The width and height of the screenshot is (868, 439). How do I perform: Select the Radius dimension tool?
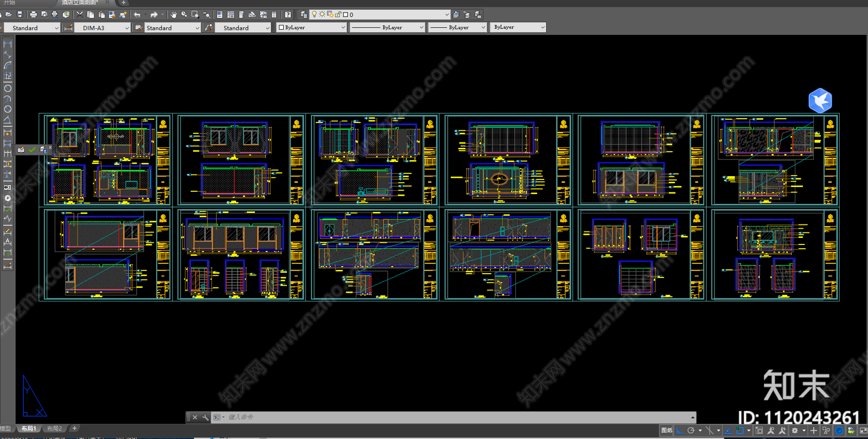point(8,88)
